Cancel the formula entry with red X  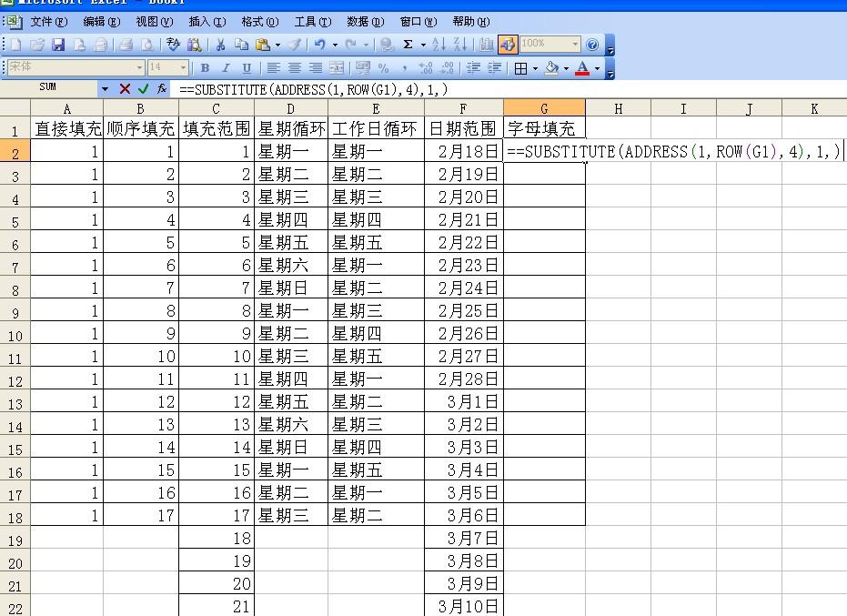pos(125,89)
